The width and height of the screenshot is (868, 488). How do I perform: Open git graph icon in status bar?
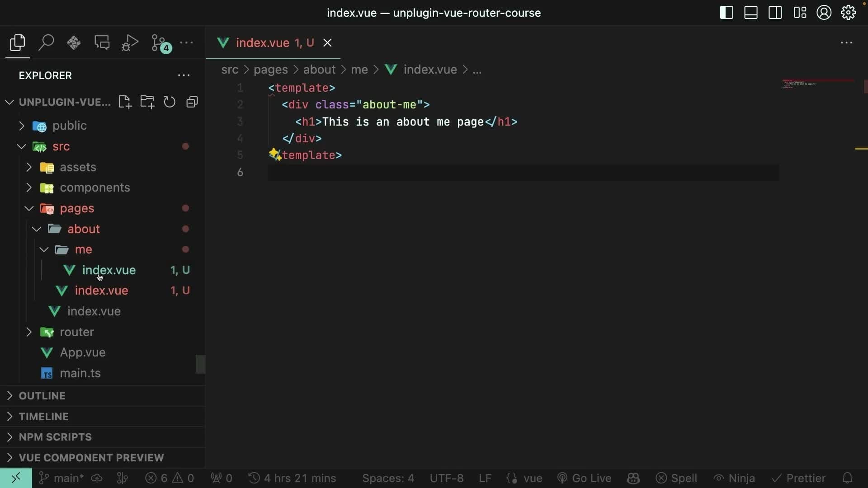(123, 478)
